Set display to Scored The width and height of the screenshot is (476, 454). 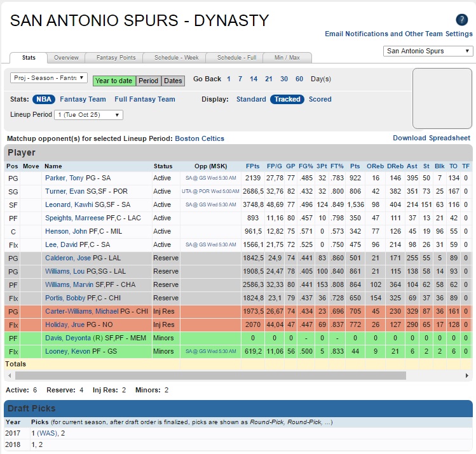[320, 99]
